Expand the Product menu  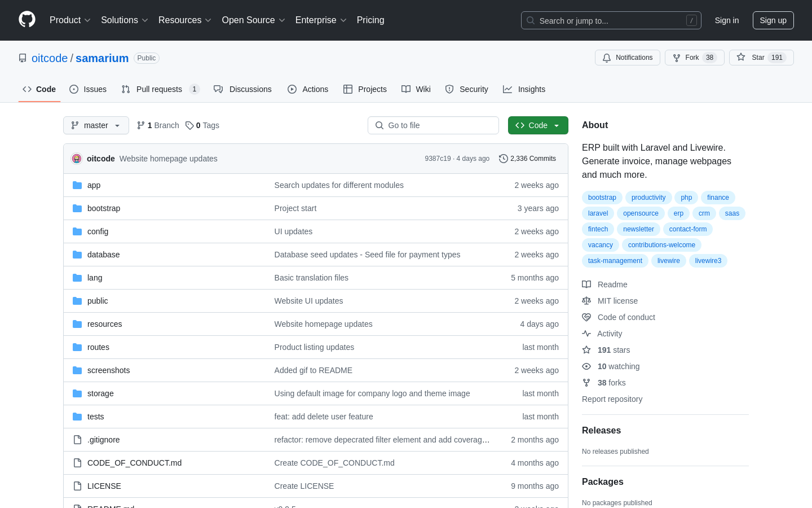70,20
